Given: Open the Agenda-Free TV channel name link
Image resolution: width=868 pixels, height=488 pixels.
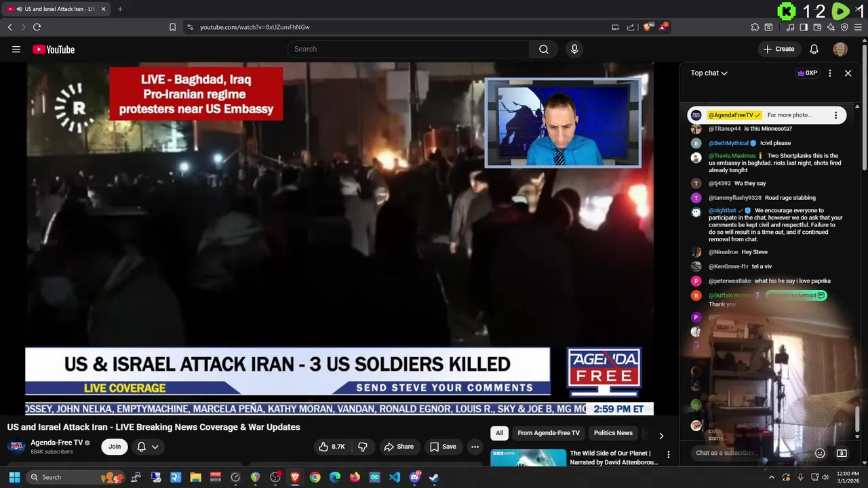Looking at the screenshot, I should click(56, 443).
